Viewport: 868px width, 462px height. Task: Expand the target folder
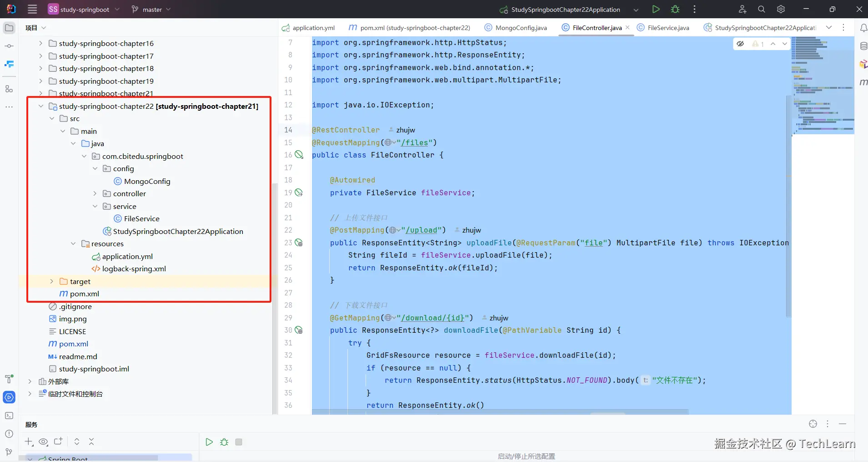point(52,281)
